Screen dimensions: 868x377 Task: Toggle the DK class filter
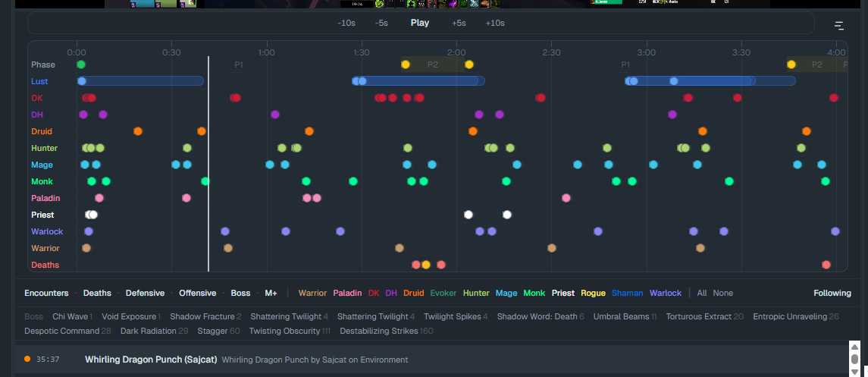(374, 293)
